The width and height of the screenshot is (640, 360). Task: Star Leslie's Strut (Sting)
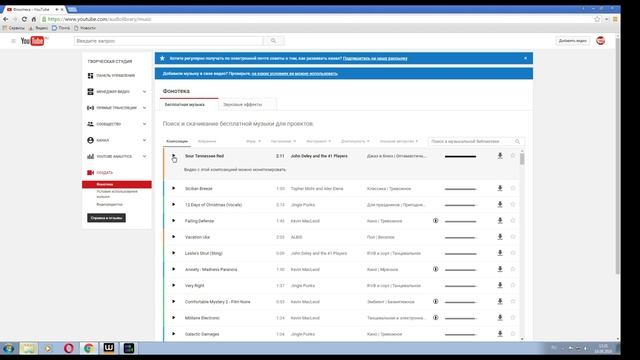513,253
